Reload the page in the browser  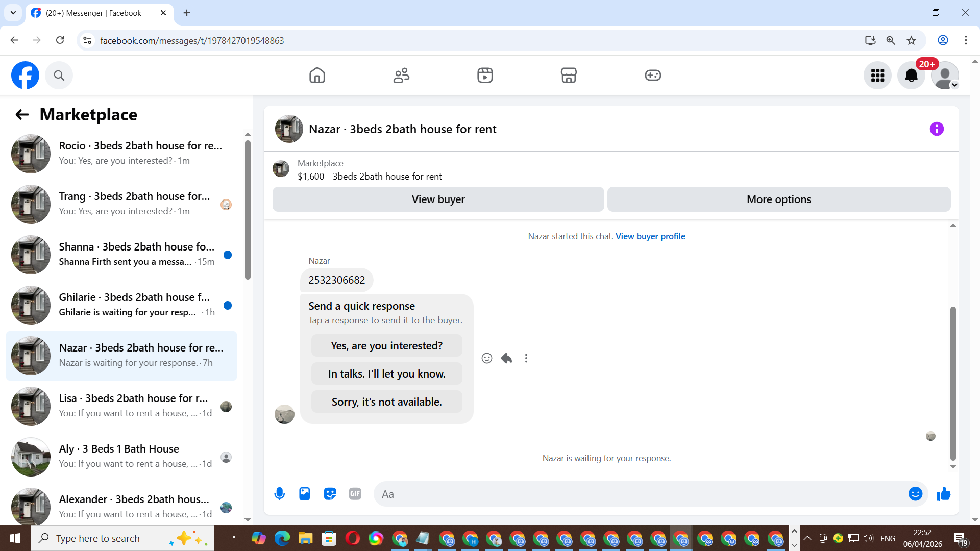coord(60,40)
